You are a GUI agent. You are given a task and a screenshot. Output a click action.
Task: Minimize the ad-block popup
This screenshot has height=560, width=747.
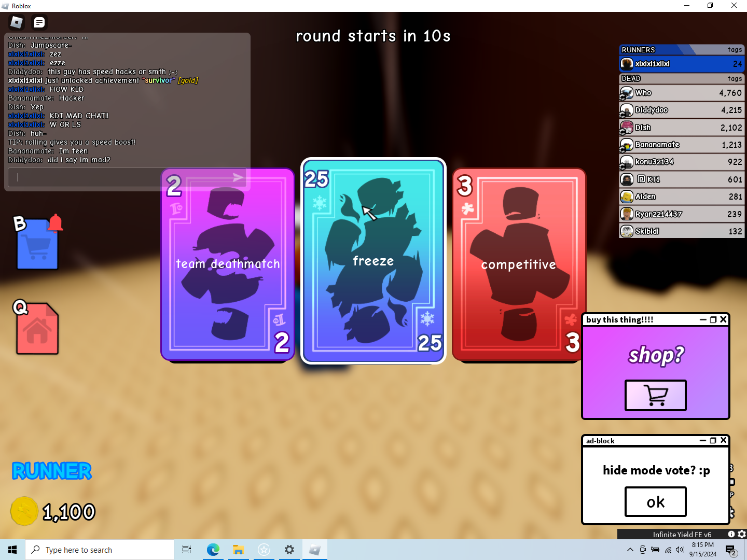(x=703, y=440)
